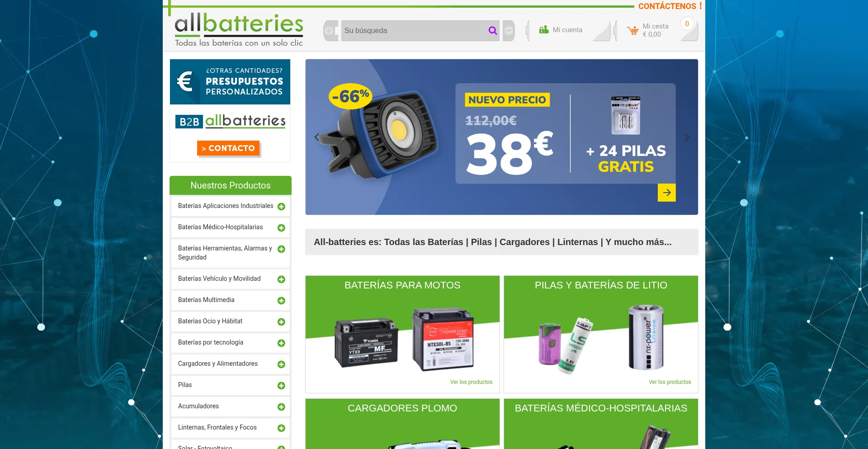Click the yellow arrow on the banner

coord(666,193)
